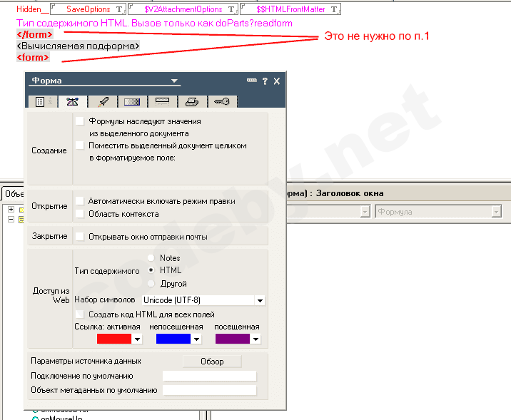Screen dimensions: 511x420
Task: Enable 'Открывать окно отправки почты'
Action: coord(80,236)
